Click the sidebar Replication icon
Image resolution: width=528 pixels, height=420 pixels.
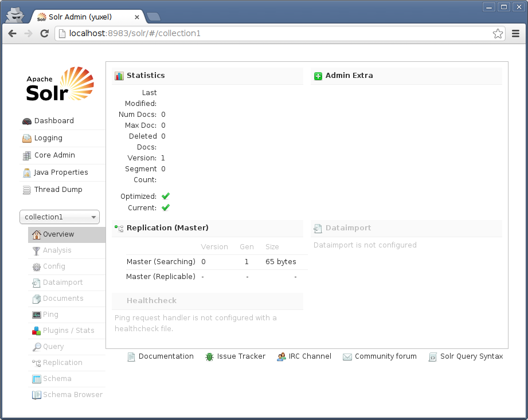(36, 363)
